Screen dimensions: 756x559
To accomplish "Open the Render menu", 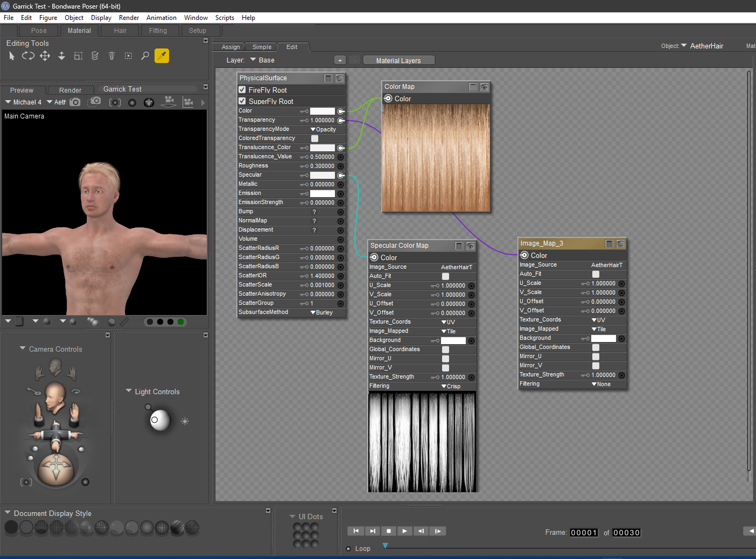I will (129, 18).
